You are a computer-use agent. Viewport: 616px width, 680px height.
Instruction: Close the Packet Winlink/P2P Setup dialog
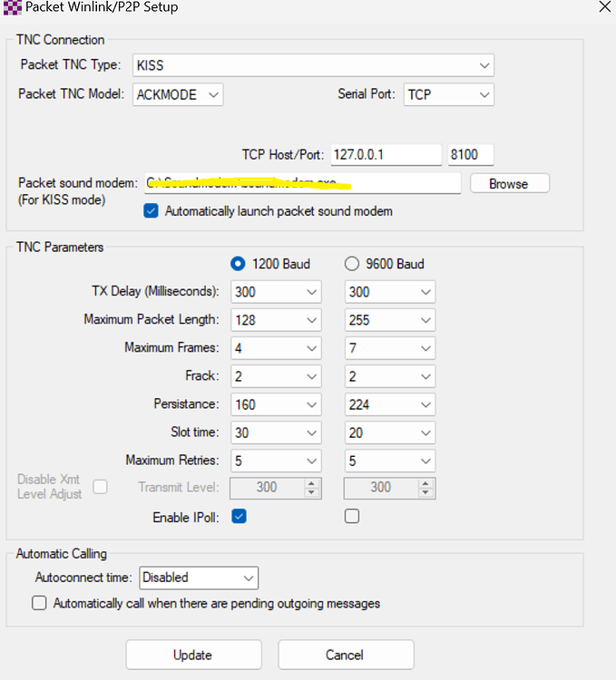[605, 6]
